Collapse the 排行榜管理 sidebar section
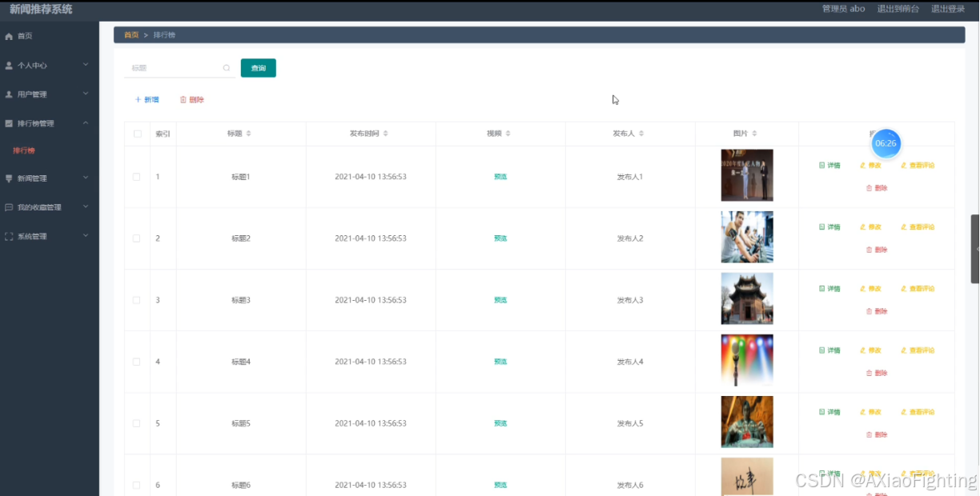Screen dimensions: 980x496 (x=50, y=123)
